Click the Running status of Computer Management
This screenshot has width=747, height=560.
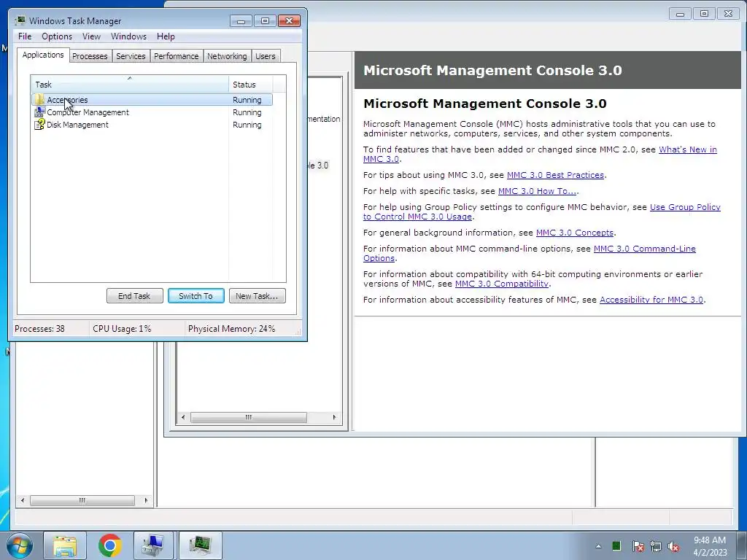[x=247, y=112]
